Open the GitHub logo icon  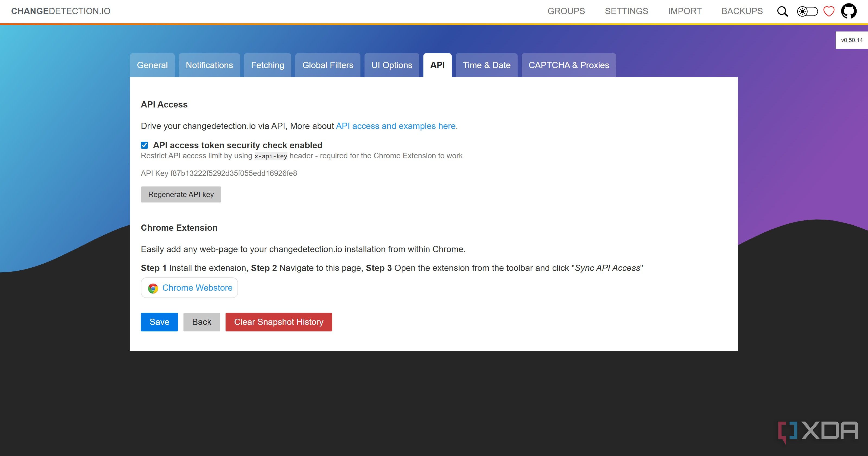coord(849,11)
